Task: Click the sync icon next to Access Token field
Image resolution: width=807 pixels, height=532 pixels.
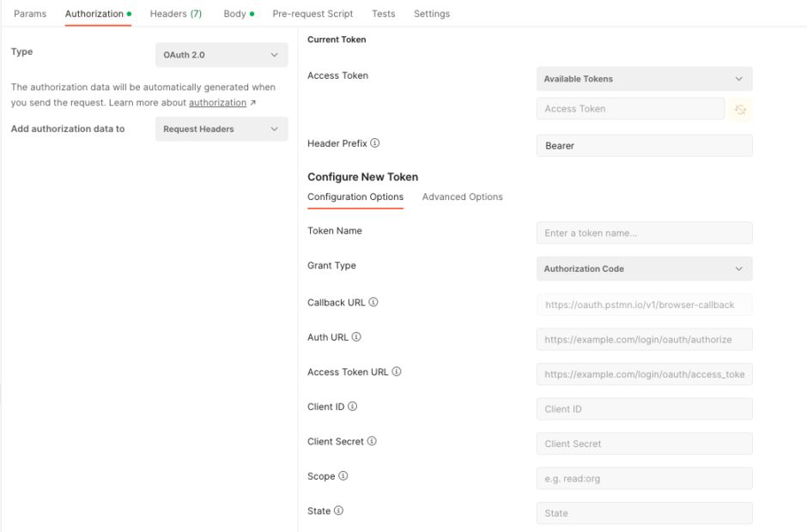Action: (x=740, y=110)
